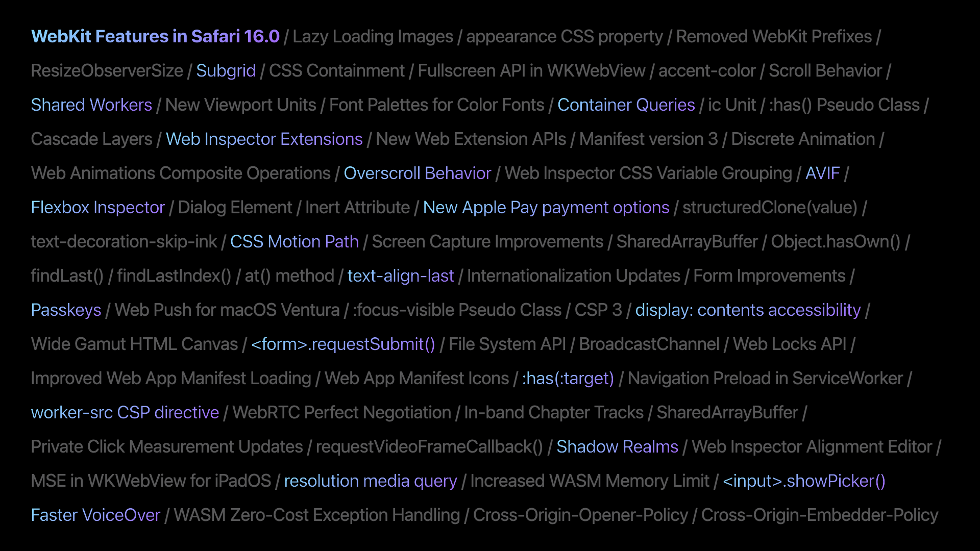Screen dimensions: 980x551
Task: Click the Overscroll Behavior link
Action: pyautogui.click(x=417, y=173)
